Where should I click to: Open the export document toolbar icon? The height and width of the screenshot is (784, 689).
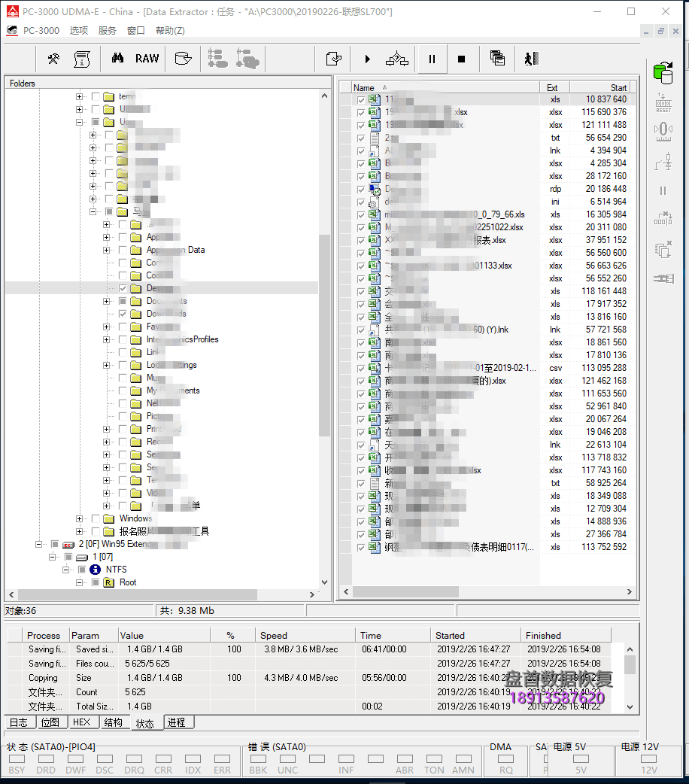(x=333, y=59)
